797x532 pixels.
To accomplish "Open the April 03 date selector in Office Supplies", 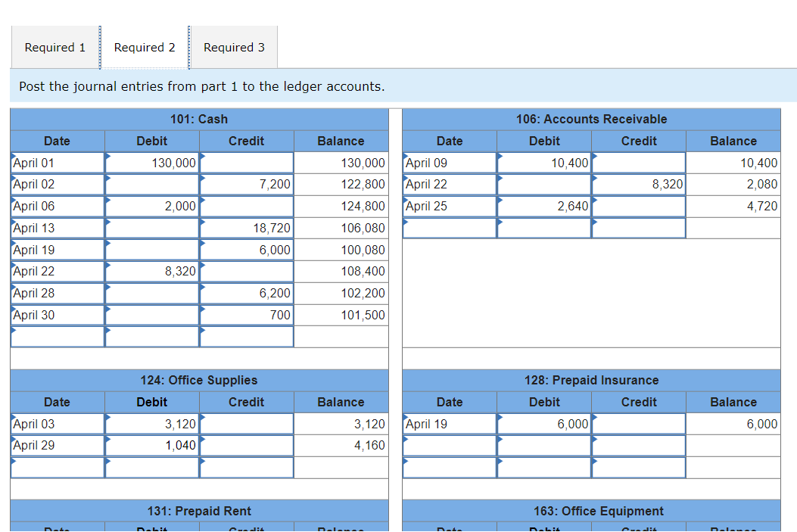I will (x=57, y=424).
